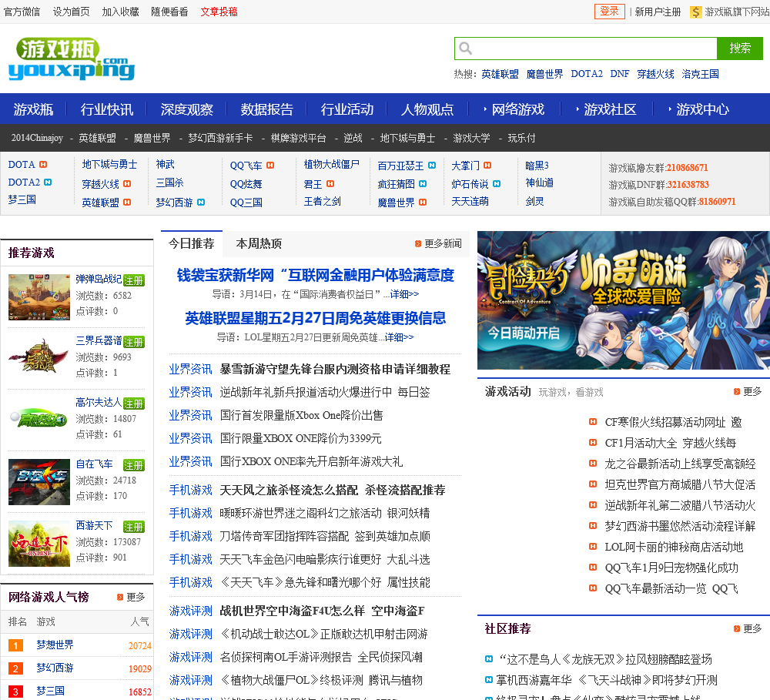Click arrow icon beside 更多 in 游戏活动
The width and height of the screenshot is (770, 700).
pos(737,391)
